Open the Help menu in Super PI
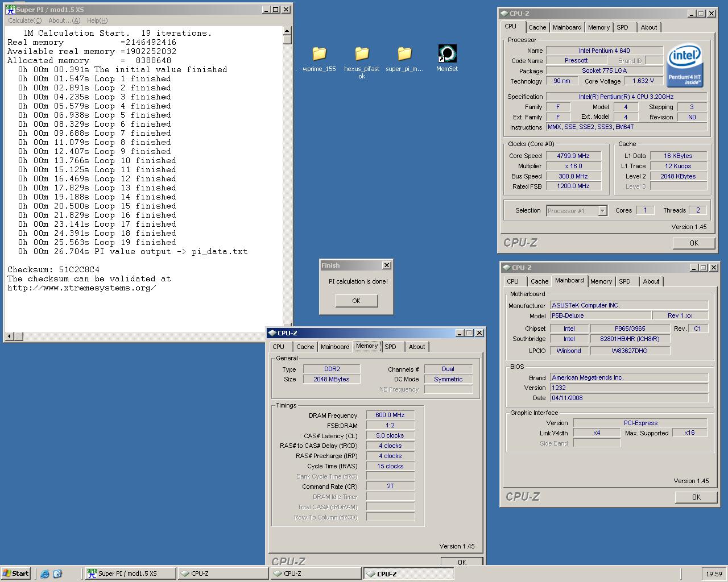Image resolution: width=728 pixels, height=582 pixels. click(x=97, y=20)
